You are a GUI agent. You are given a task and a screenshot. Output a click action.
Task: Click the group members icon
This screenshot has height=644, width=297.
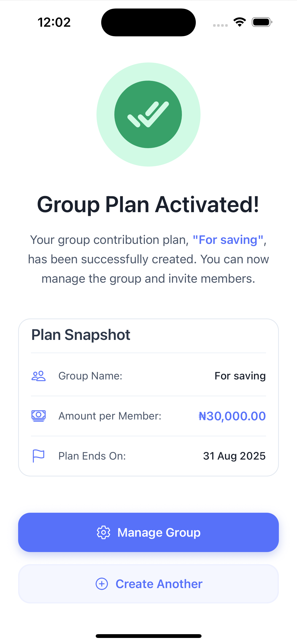pos(38,376)
